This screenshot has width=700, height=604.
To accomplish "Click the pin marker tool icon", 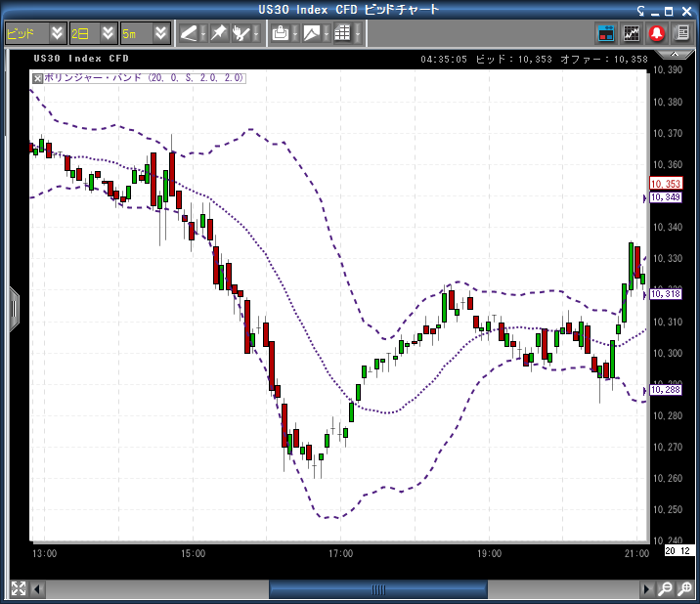I will click(218, 33).
